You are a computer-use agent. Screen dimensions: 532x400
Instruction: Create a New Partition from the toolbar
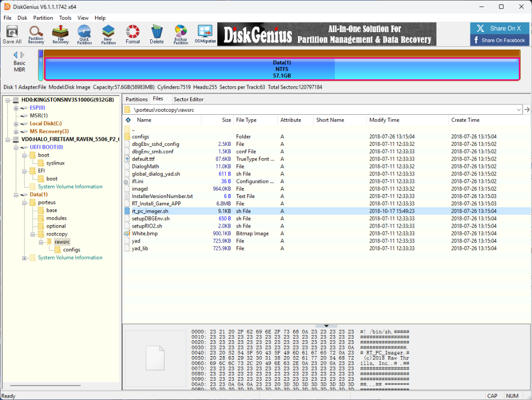tap(108, 34)
